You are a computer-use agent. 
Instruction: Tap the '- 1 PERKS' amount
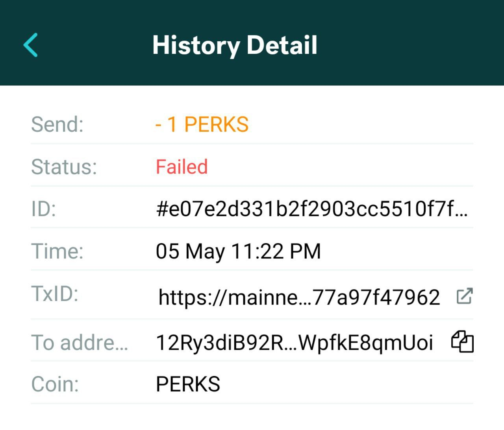(202, 124)
